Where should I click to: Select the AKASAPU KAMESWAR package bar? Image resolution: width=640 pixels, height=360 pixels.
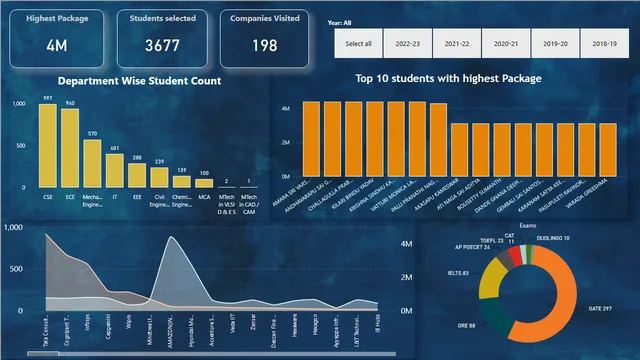pyautogui.click(x=460, y=150)
